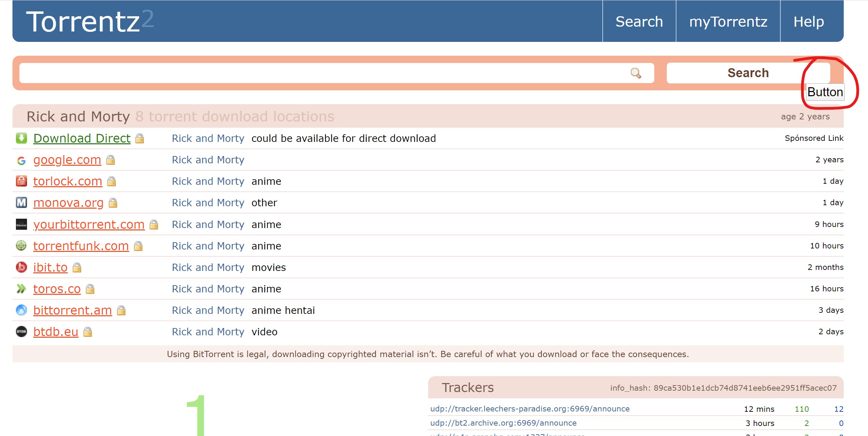
Task: Click the Torrentz2 logo
Action: [90, 21]
